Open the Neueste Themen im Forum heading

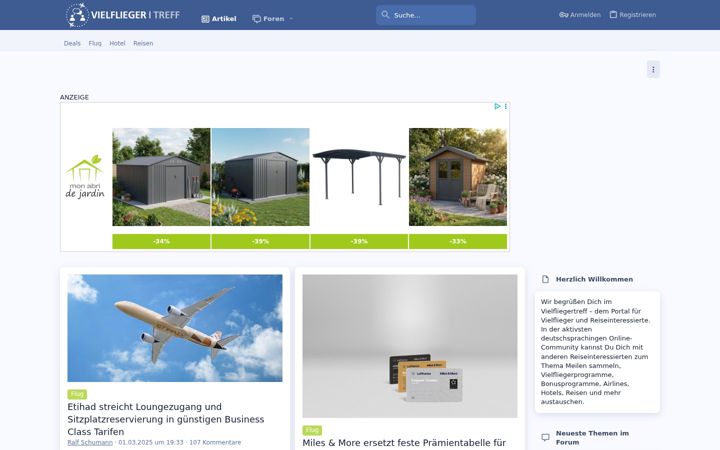coord(592,438)
